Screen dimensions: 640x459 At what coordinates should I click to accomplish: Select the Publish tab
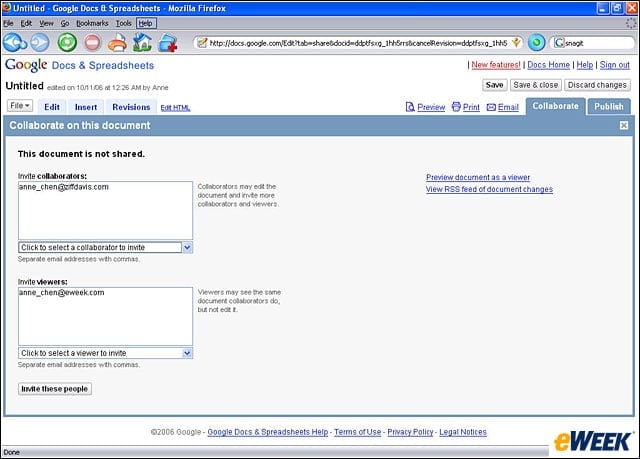pyautogui.click(x=609, y=106)
